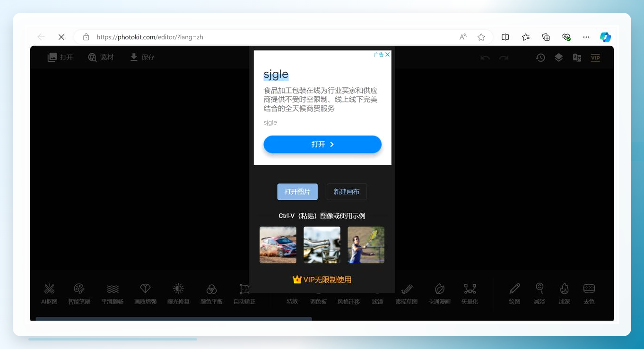
Task: Select the rally car sample image
Action: (278, 245)
